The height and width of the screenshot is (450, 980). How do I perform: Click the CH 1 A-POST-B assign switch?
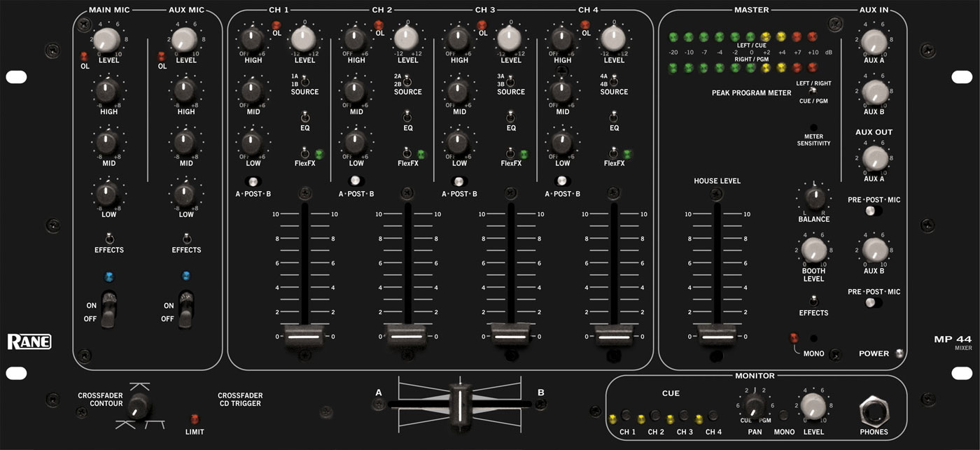point(252,182)
